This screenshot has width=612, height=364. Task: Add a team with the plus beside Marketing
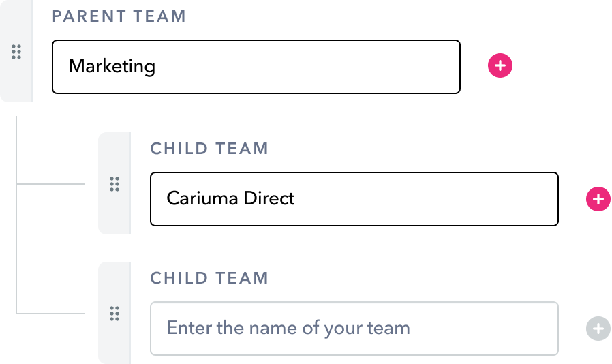point(500,66)
